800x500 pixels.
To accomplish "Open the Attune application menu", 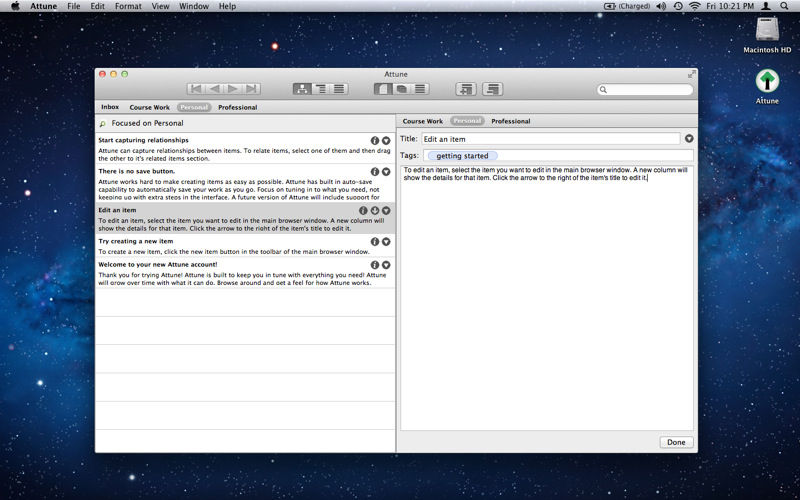I will (43, 6).
